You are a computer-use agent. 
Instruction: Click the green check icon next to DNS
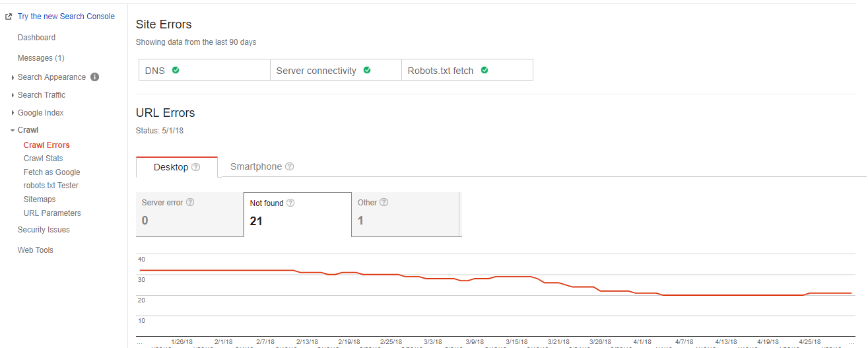[176, 70]
